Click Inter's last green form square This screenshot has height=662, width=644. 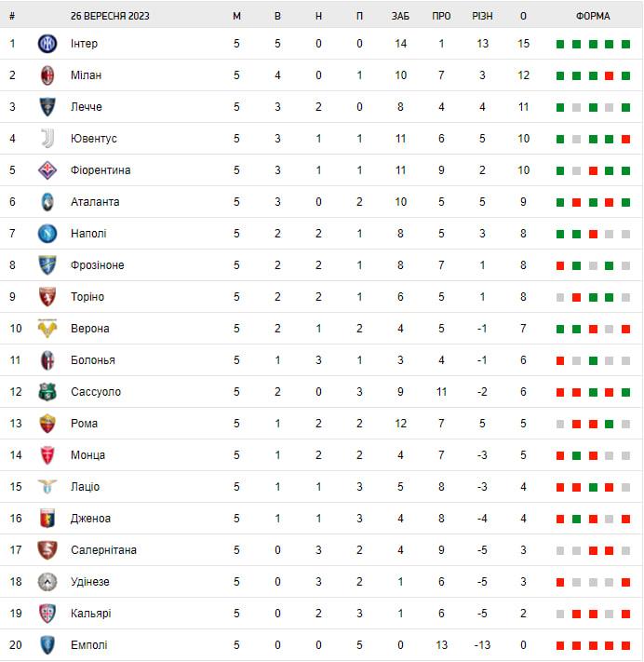(626, 45)
